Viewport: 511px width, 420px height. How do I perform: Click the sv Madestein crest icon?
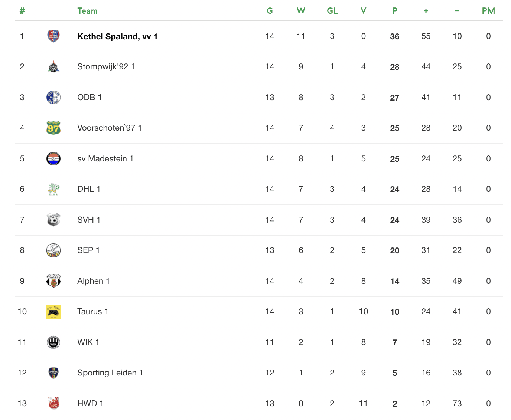(53, 159)
